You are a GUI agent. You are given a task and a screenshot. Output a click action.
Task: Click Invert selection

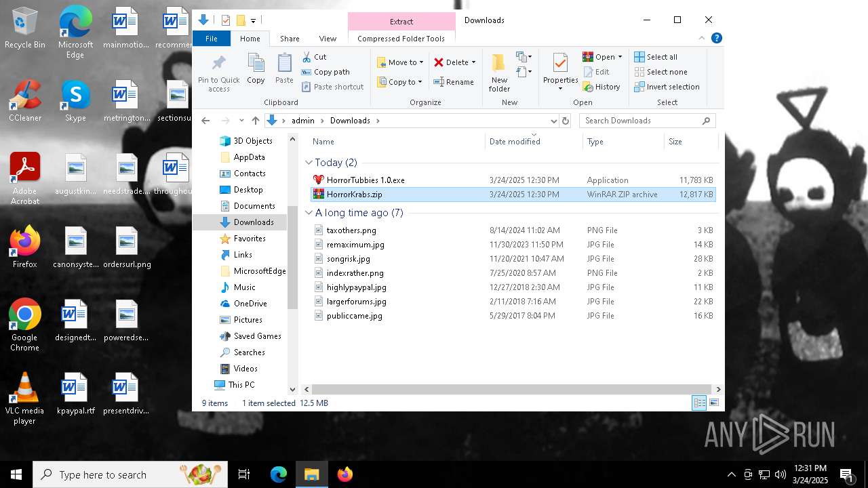click(x=667, y=87)
